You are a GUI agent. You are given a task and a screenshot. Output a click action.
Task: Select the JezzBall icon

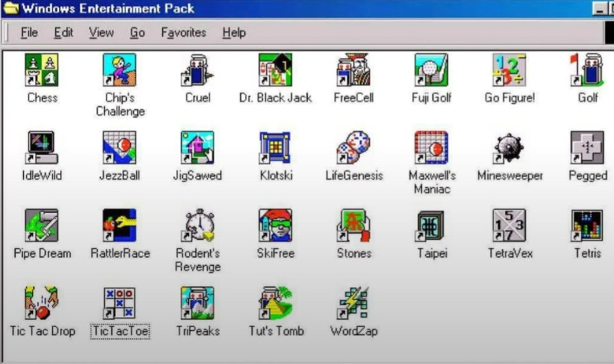(119, 147)
